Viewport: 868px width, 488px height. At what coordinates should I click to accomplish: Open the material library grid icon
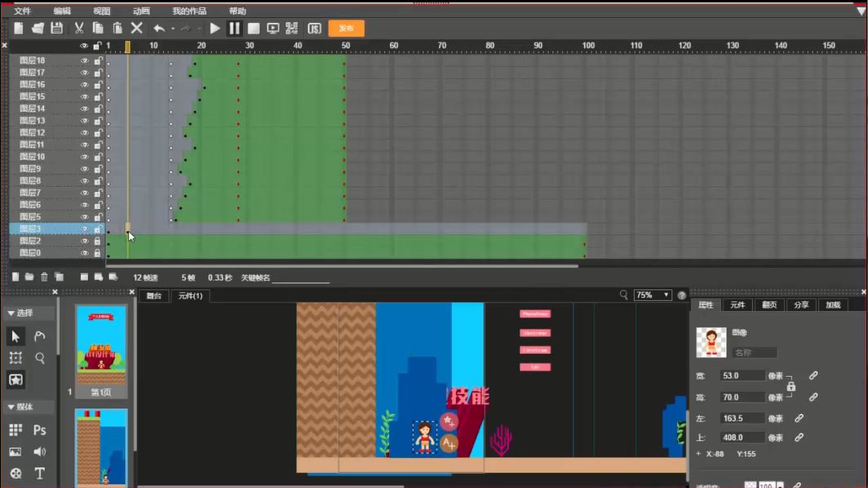pos(15,430)
